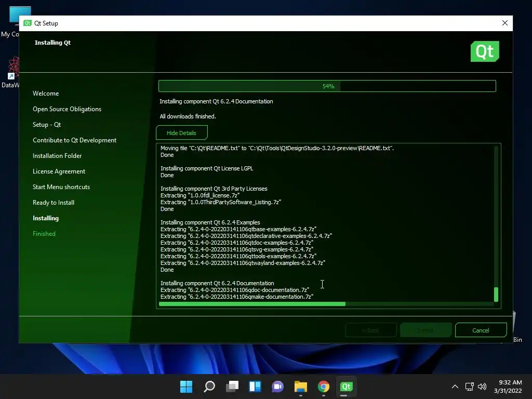Click ThirdPartySoftware_Listing.7z log line

(221, 202)
